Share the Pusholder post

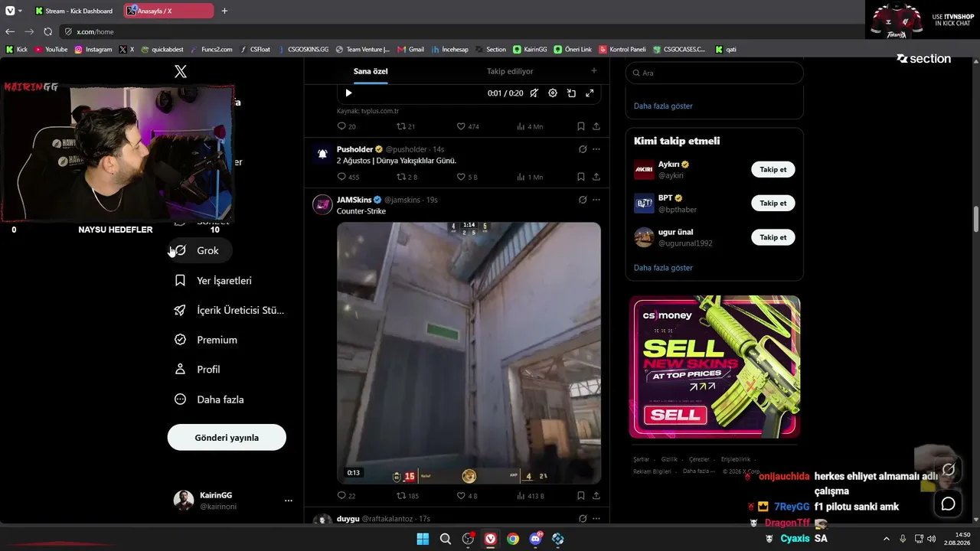[x=596, y=177]
